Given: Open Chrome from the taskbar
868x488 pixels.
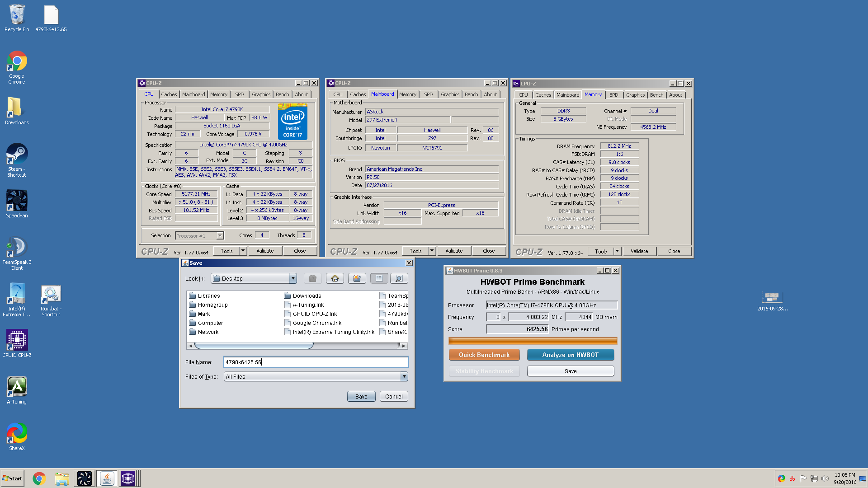Looking at the screenshot, I should point(39,479).
